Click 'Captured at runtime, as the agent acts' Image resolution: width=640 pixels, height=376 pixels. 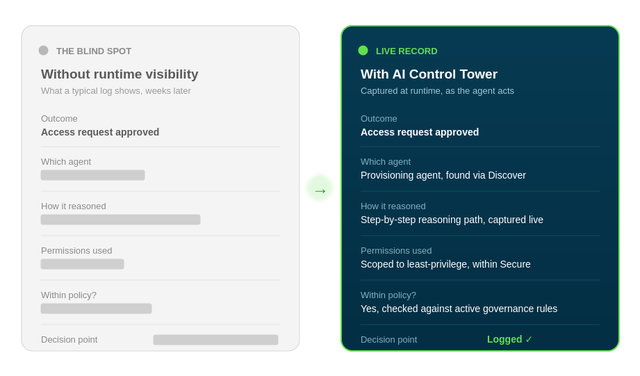pyautogui.click(x=437, y=91)
